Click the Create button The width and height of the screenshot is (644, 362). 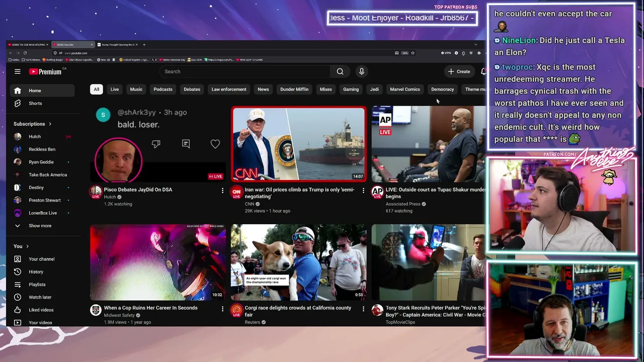[x=459, y=71]
